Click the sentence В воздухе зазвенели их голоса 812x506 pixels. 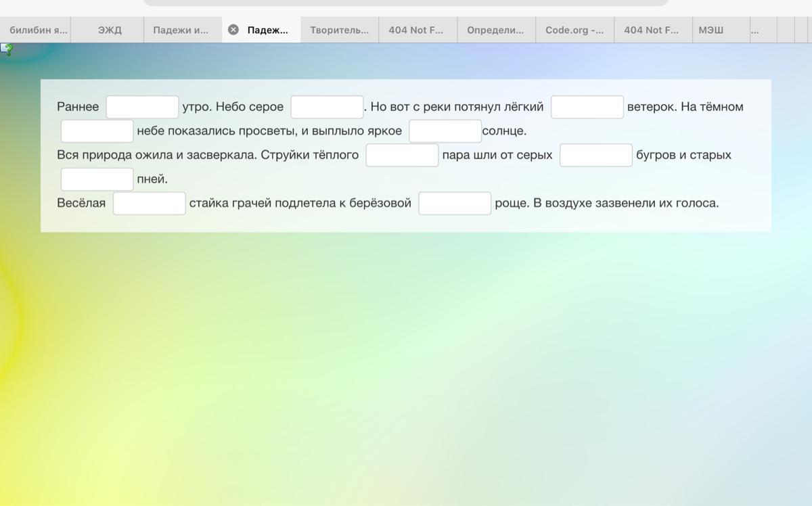(626, 203)
